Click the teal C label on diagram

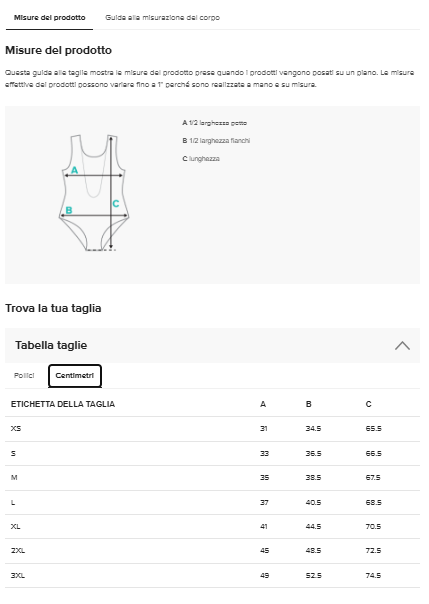[x=116, y=204]
